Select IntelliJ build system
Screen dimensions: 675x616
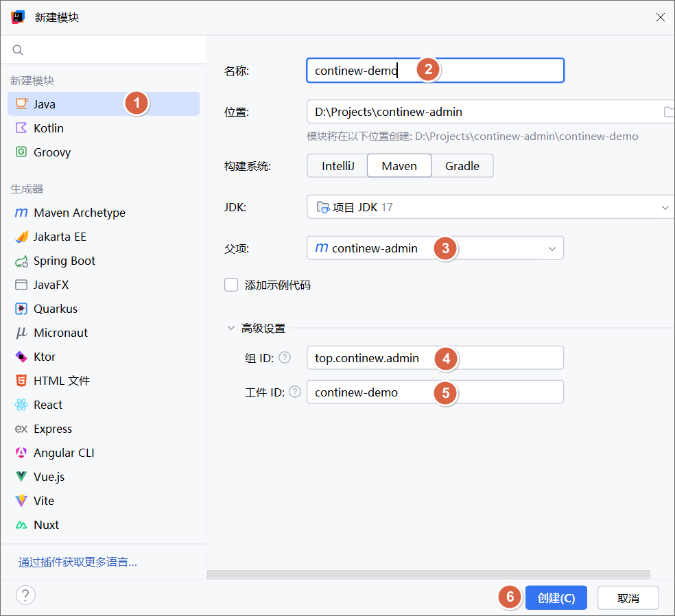(x=337, y=166)
